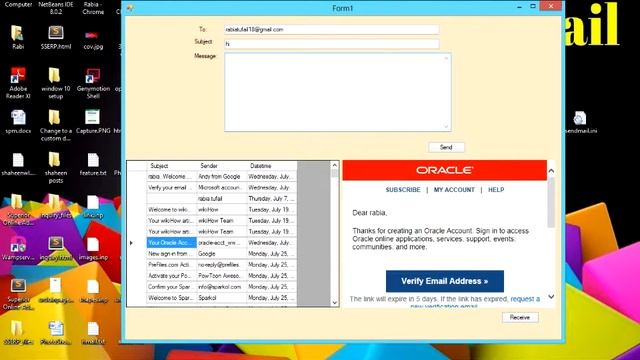640x360 pixels.
Task: Select the 'Sparkol' sender cell
Action: pos(222,298)
